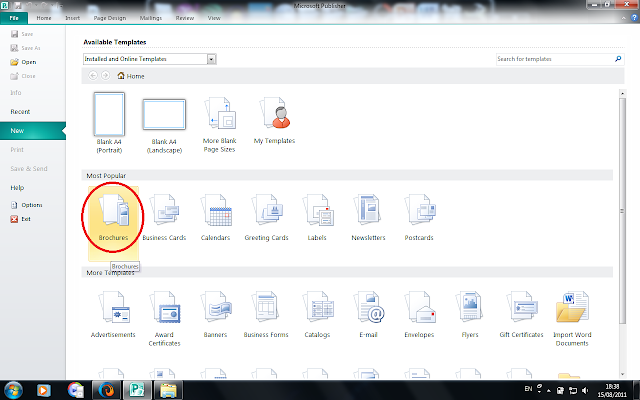Open the Gift Certificates templates
This screenshot has width=640, height=400.
pos(521,314)
